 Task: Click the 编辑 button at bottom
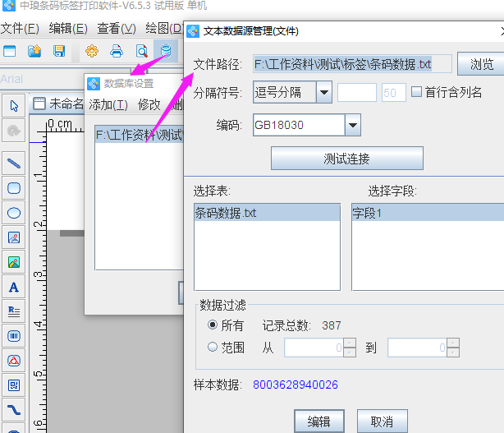click(x=318, y=421)
